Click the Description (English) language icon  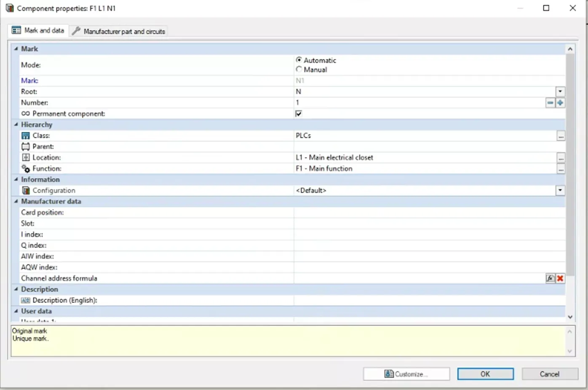[x=26, y=300]
